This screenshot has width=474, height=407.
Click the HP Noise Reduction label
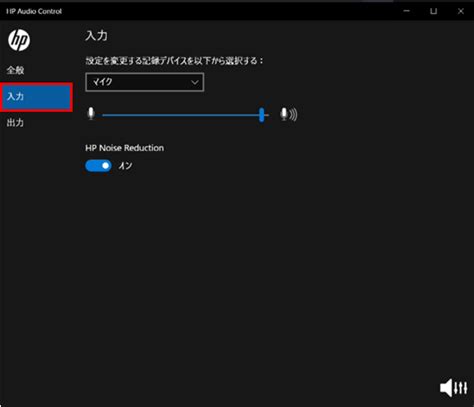coord(124,148)
